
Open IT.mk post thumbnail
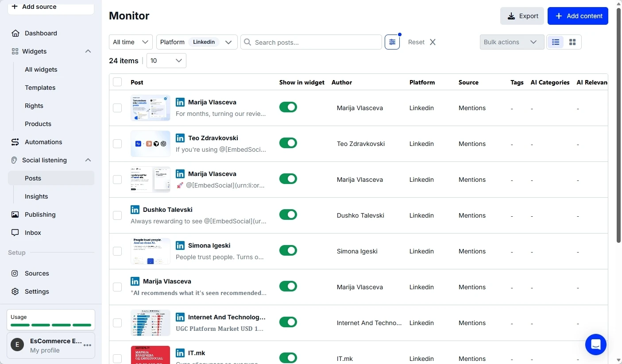pos(151,355)
